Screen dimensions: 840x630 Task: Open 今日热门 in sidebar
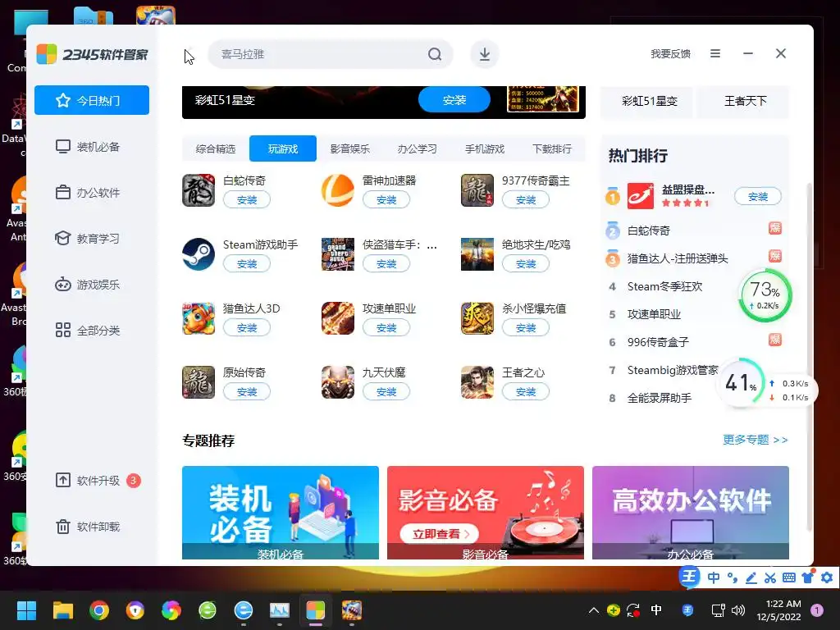pyautogui.click(x=92, y=100)
